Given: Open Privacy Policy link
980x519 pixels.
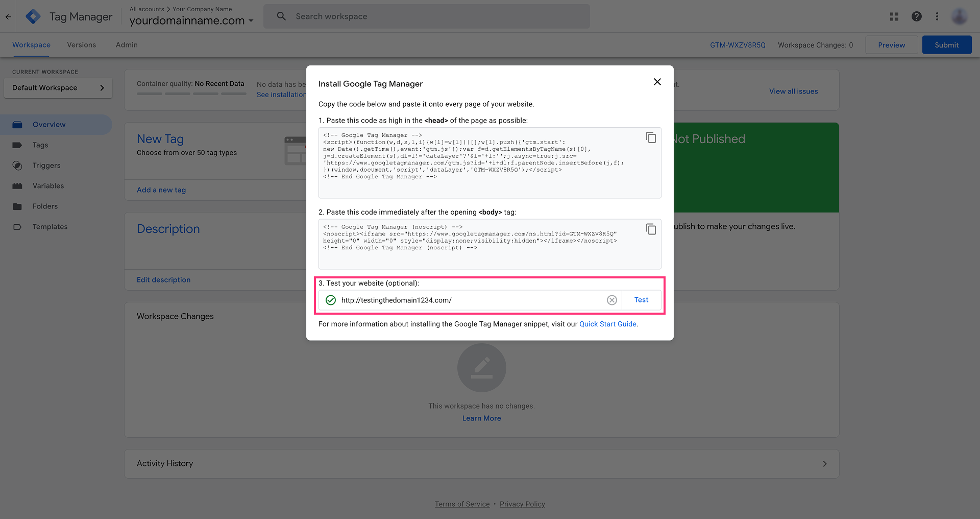Looking at the screenshot, I should 522,504.
